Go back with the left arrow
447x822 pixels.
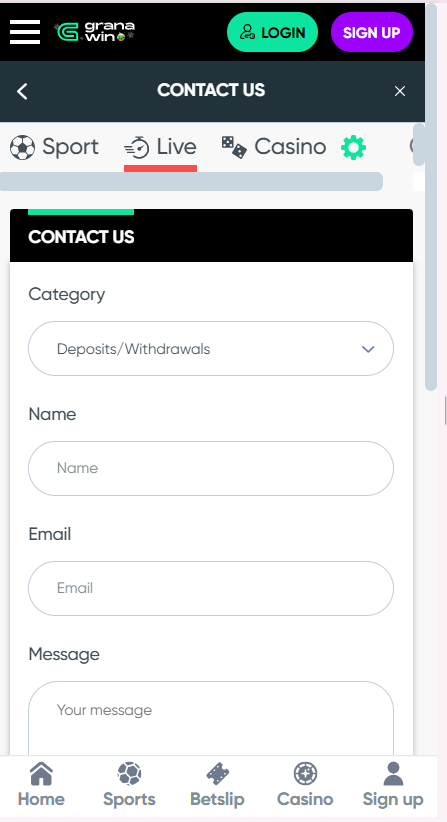22,91
